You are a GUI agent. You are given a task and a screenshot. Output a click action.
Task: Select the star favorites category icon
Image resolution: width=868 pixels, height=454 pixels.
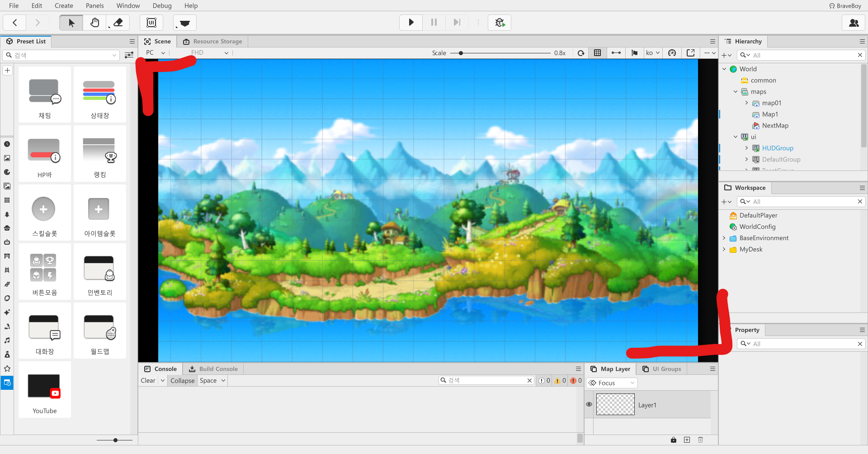coord(7,369)
